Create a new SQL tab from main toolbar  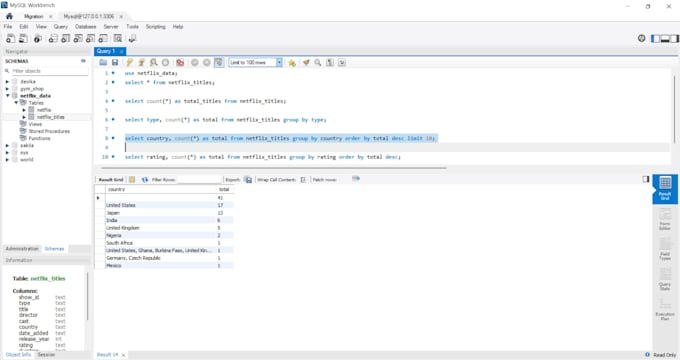tap(10, 39)
